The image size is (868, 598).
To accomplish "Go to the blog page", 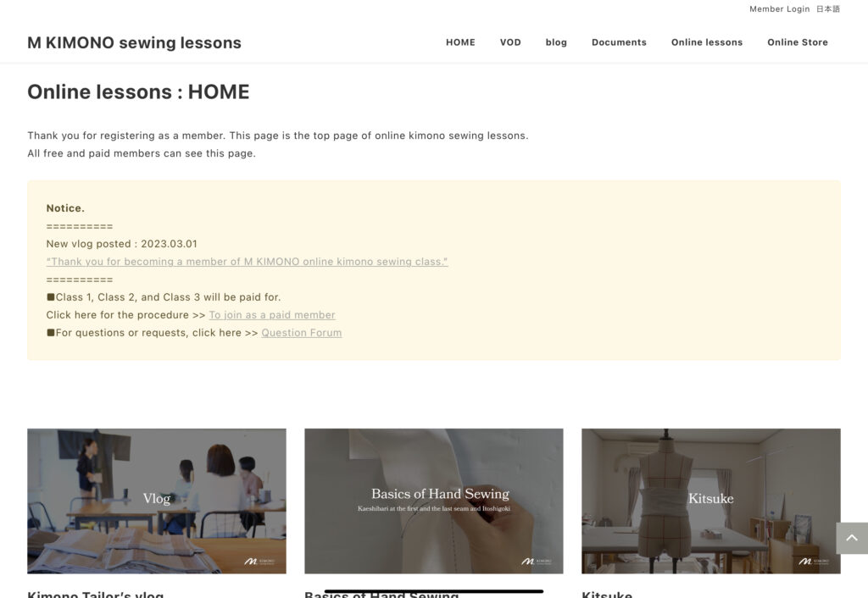I will [x=556, y=42].
